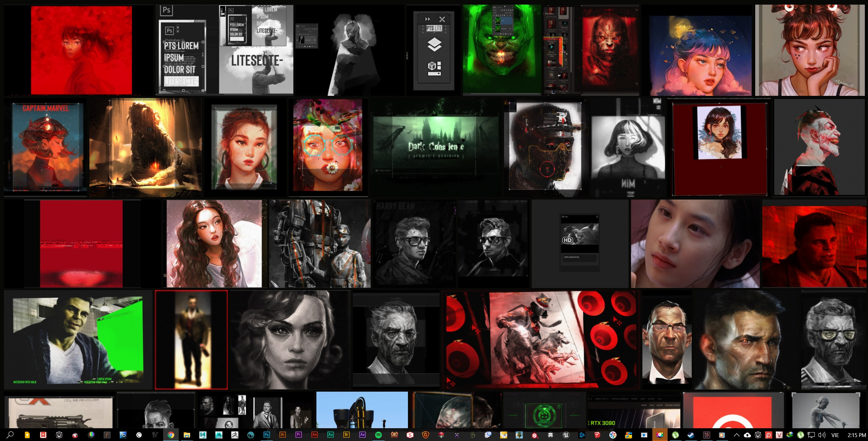Select the red Darkseid portrait

point(610,50)
